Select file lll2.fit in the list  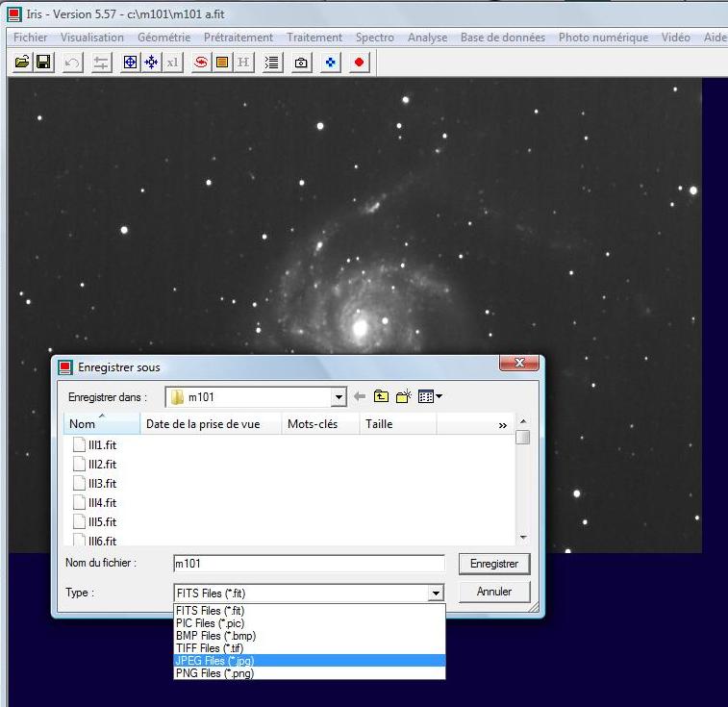pos(94,465)
